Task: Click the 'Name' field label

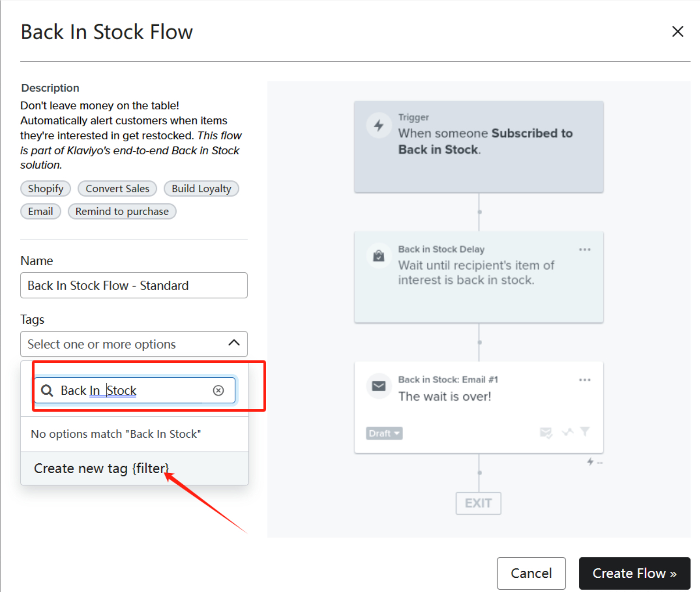Action: pos(37,261)
